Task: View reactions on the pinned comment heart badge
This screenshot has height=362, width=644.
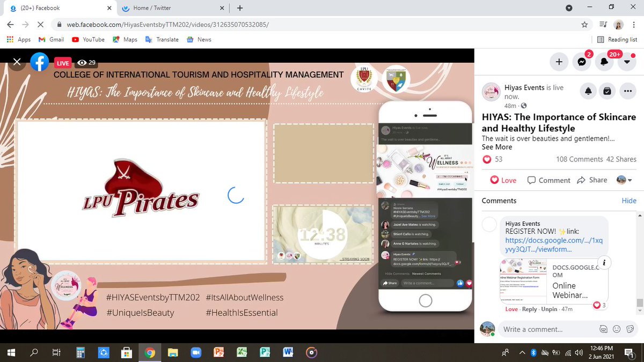Action: (599, 305)
